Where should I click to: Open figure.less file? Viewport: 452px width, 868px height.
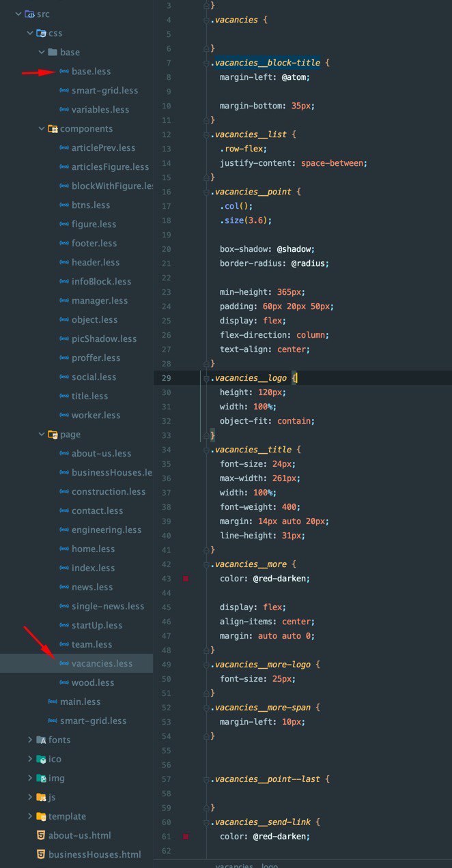(94, 224)
